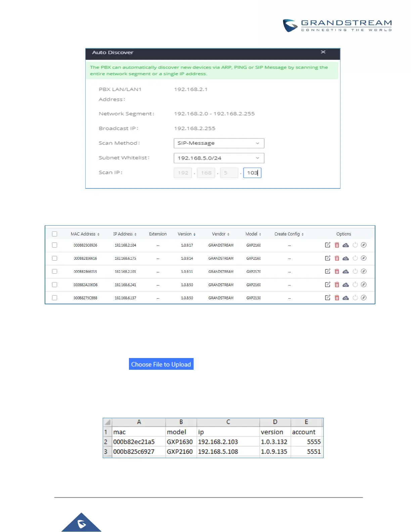Delete device 000B825C6926

(x=337, y=245)
